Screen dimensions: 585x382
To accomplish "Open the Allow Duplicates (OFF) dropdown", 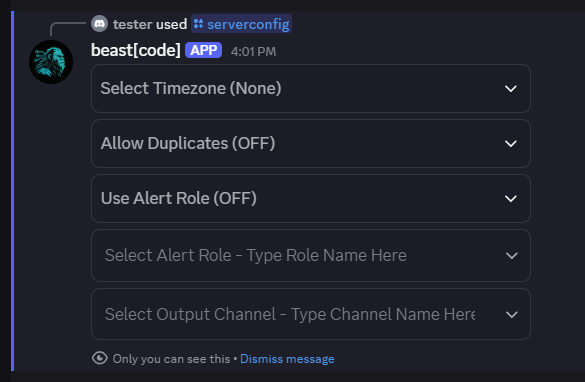I will (311, 143).
